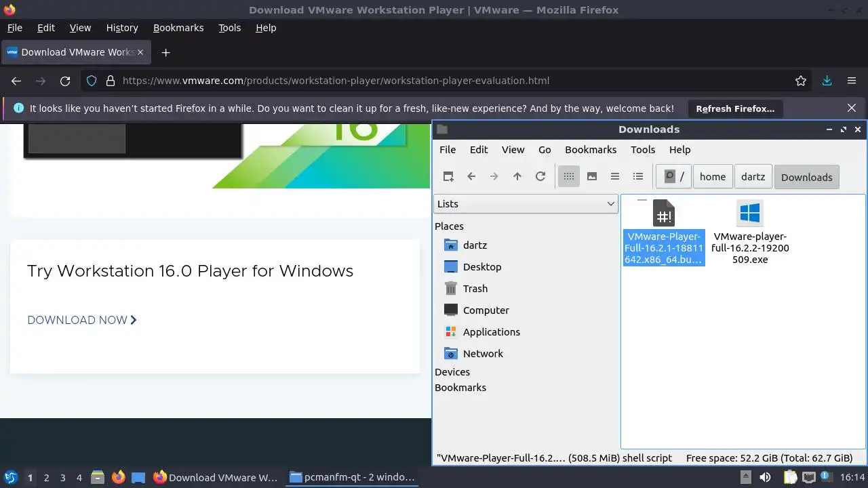Click the site padlock icon in the address bar
Image resolution: width=868 pixels, height=488 pixels.
click(x=111, y=81)
